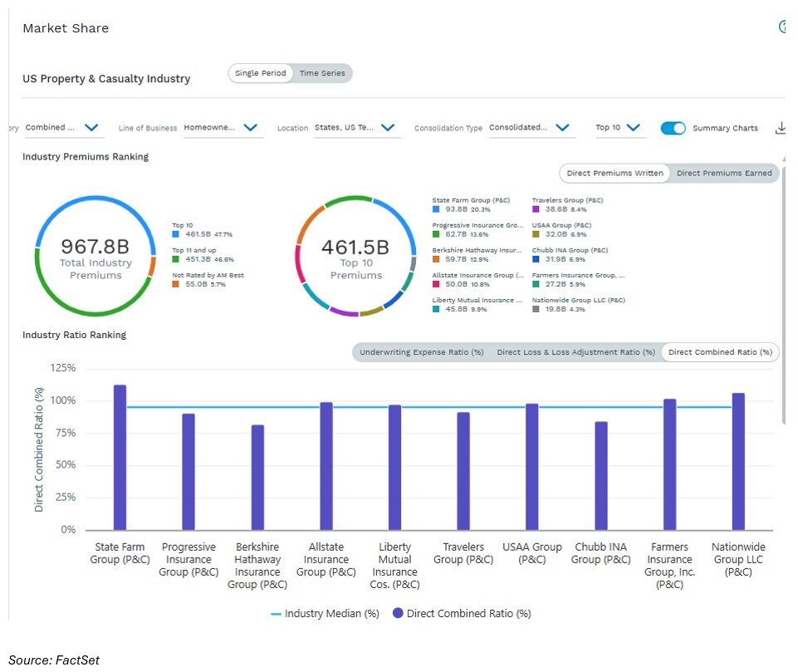Click the orange Not Rated by AM Best marker
The width and height of the screenshot is (798, 672).
coord(176,284)
